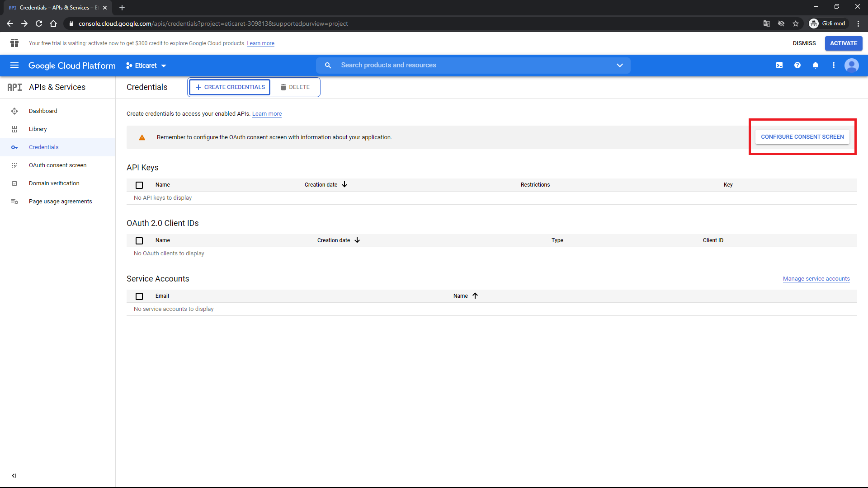The height and width of the screenshot is (488, 868).
Task: Click the OAuth table Type column header
Action: (557, 240)
